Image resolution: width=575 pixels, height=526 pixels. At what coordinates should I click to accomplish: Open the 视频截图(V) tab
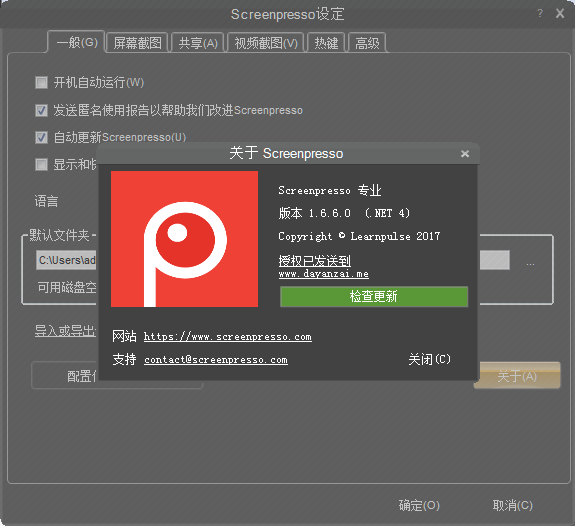266,43
